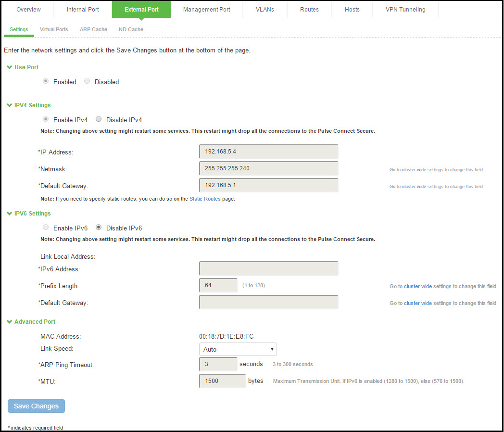Image resolution: width=504 pixels, height=432 pixels.
Task: Collapse the Advanced Port section
Action: coord(9,321)
